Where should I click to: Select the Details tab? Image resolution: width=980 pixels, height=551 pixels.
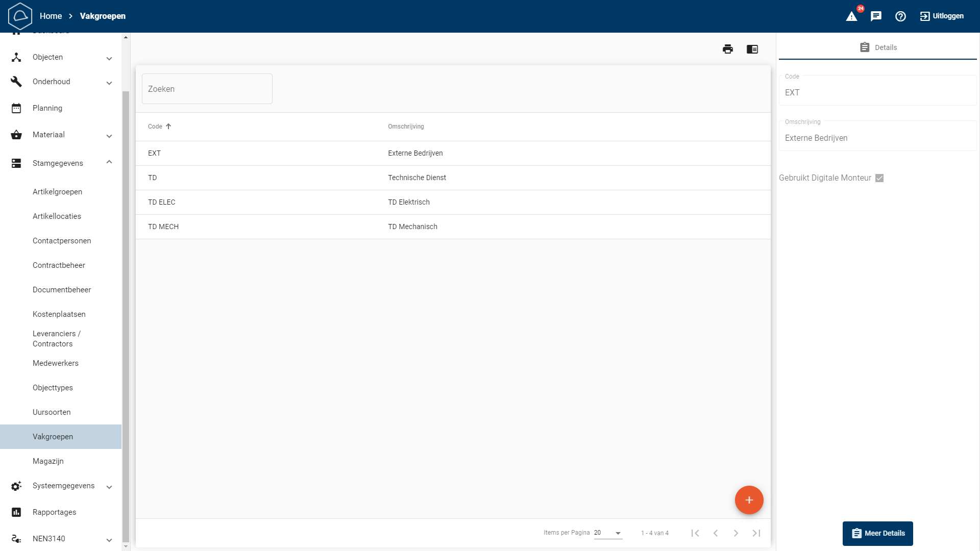pyautogui.click(x=878, y=47)
